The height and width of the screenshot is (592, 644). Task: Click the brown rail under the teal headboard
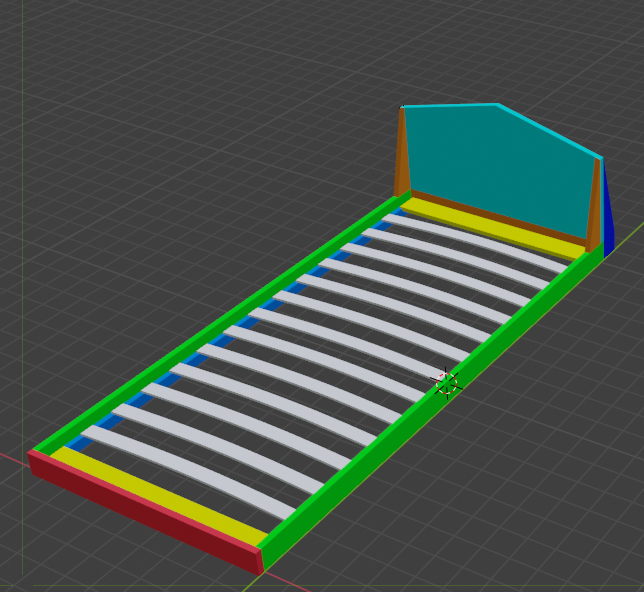point(500,217)
